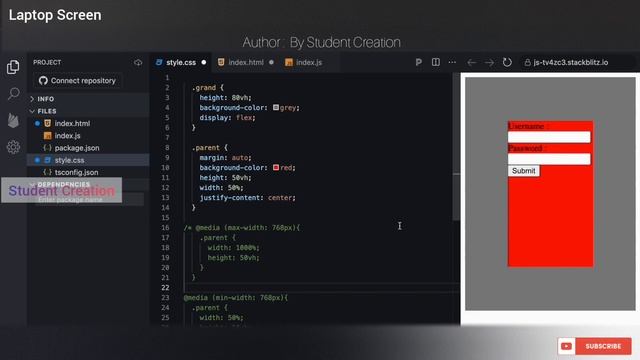The image size is (640, 360).
Task: Click the red color swatch on line 10
Action: [276, 167]
